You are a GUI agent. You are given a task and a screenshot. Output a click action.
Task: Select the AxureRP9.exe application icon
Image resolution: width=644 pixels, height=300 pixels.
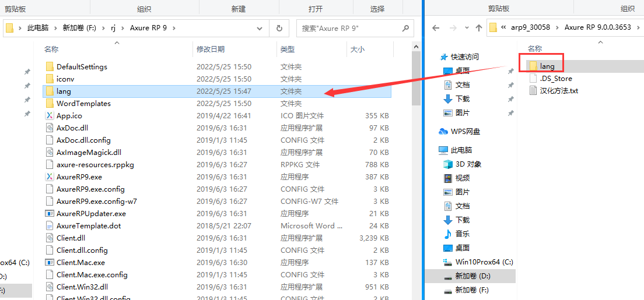[50, 177]
